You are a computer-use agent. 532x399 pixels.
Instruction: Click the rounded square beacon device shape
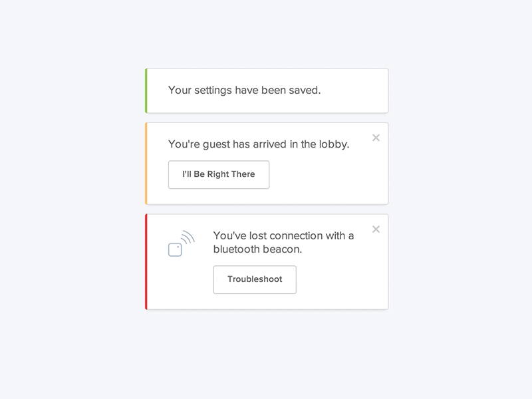pos(175,250)
